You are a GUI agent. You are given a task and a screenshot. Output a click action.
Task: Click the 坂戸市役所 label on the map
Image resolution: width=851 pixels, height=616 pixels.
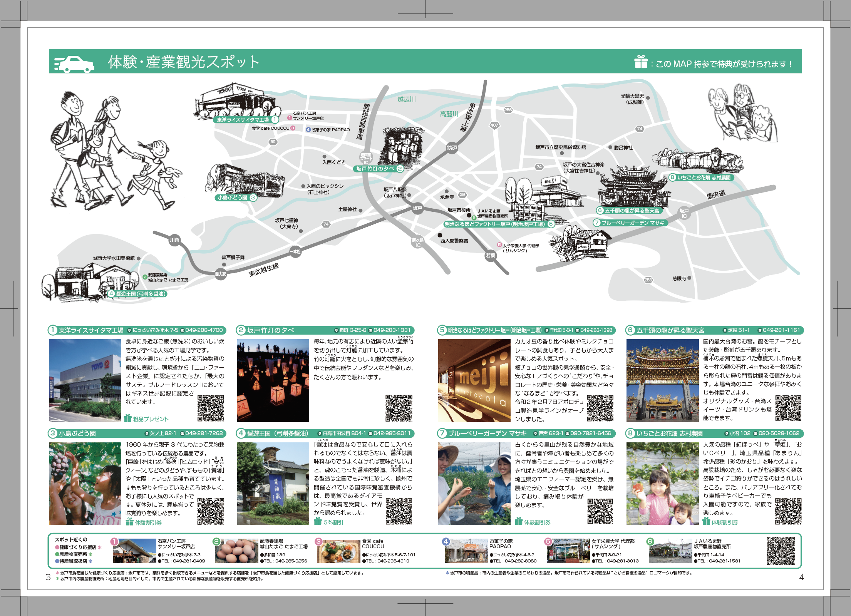coord(459,210)
